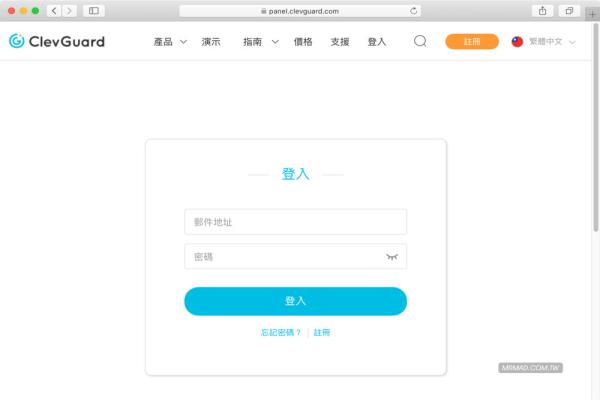Image resolution: width=600 pixels, height=400 pixels.
Task: Click the orange 註冊 button
Action: point(472,41)
